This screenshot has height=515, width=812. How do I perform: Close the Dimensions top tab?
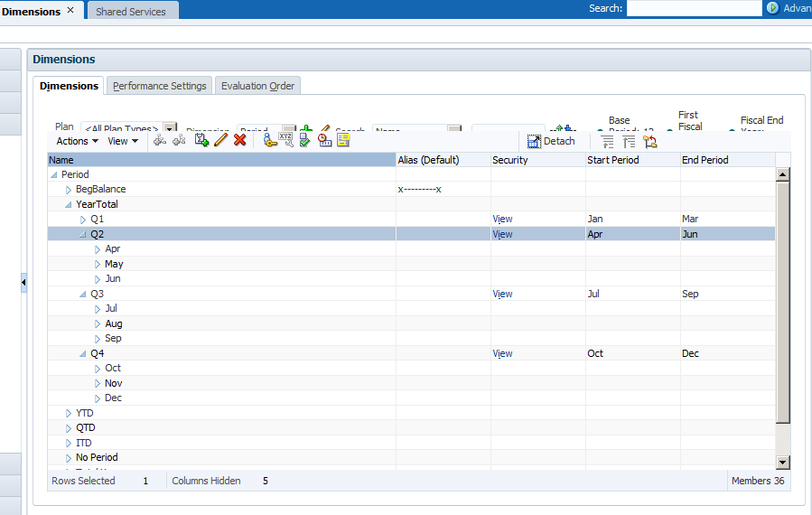(70, 10)
